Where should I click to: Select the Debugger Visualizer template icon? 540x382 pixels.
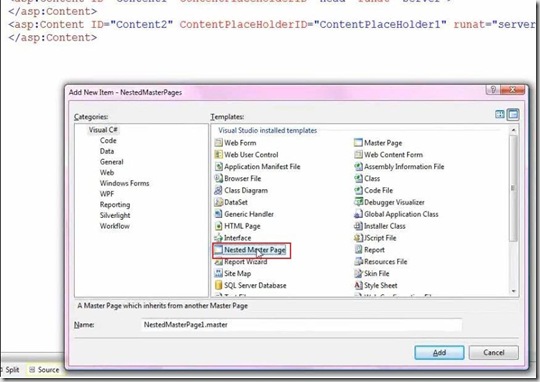click(x=358, y=202)
